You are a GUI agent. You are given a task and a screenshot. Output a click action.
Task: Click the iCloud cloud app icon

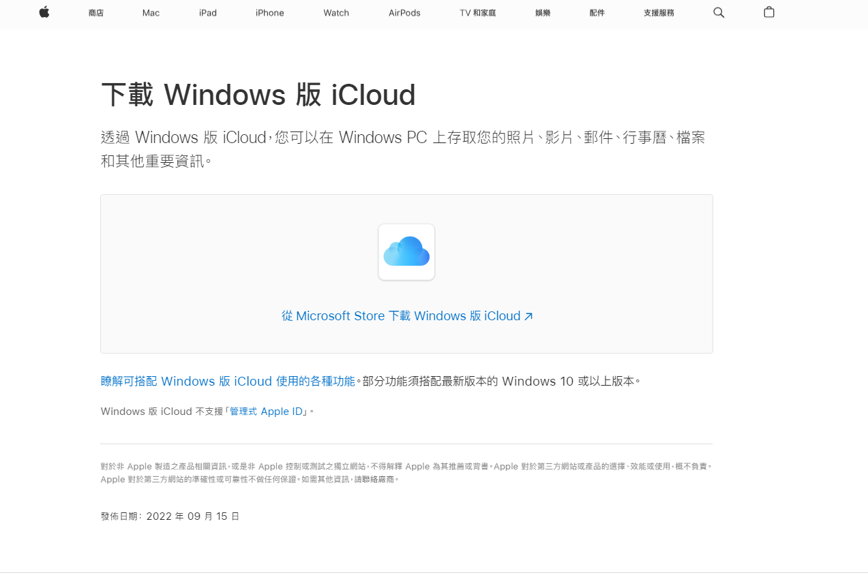(406, 252)
